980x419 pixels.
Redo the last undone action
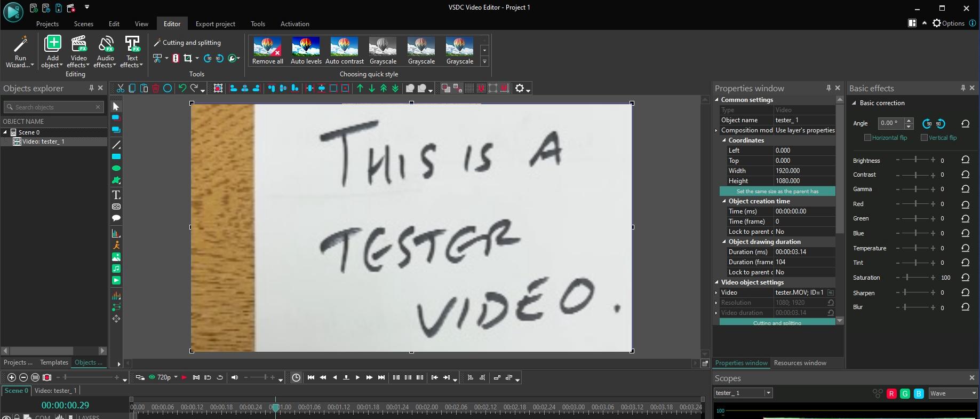pyautogui.click(x=194, y=88)
